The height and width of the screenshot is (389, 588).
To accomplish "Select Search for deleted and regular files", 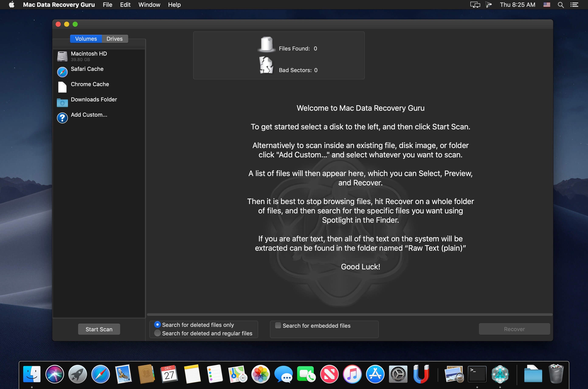I will point(203,333).
